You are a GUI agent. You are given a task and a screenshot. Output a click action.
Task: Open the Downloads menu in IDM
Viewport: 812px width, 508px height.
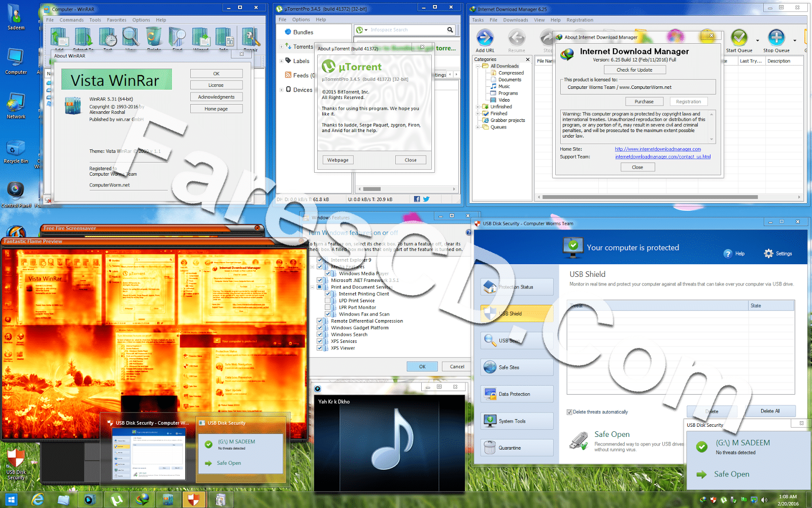pos(516,20)
